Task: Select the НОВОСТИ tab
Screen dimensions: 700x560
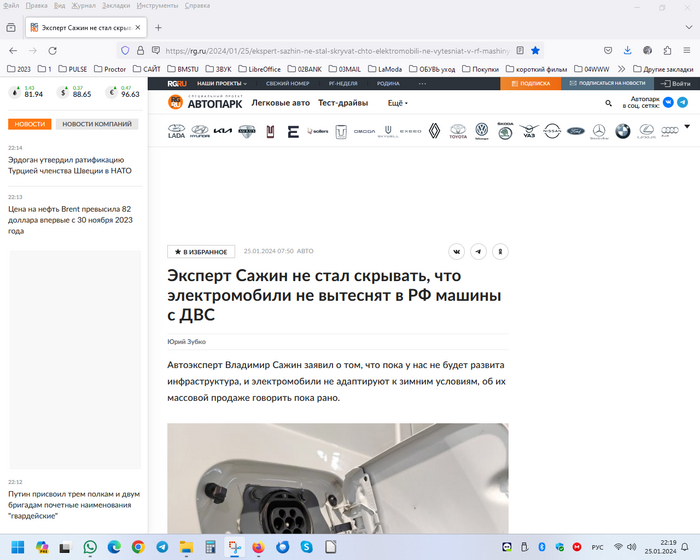Action: [x=29, y=124]
